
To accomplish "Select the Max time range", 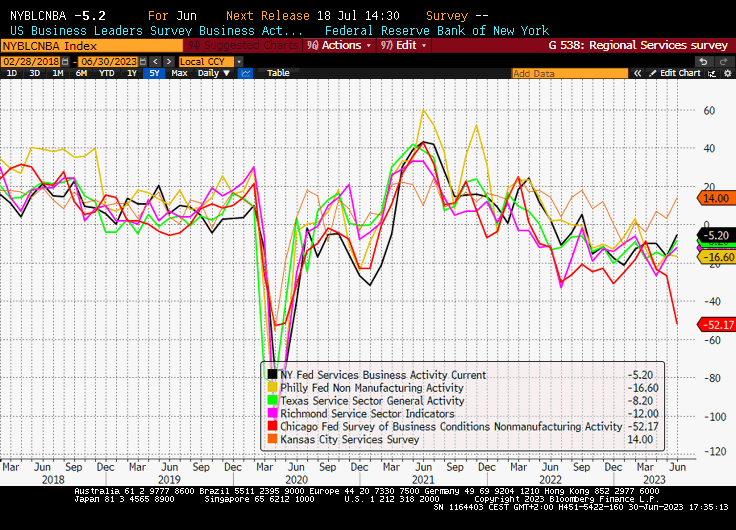I will point(179,73).
